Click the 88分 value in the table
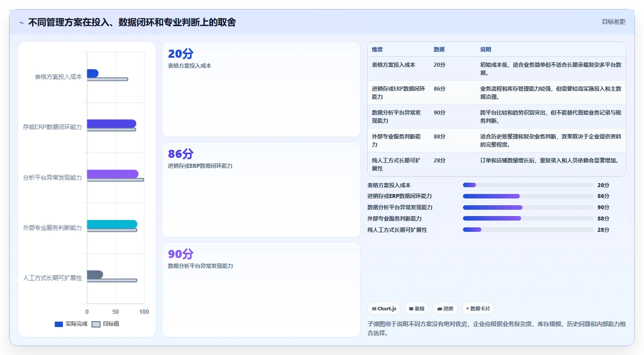Image resolution: width=644 pixels, height=355 pixels. click(x=439, y=137)
